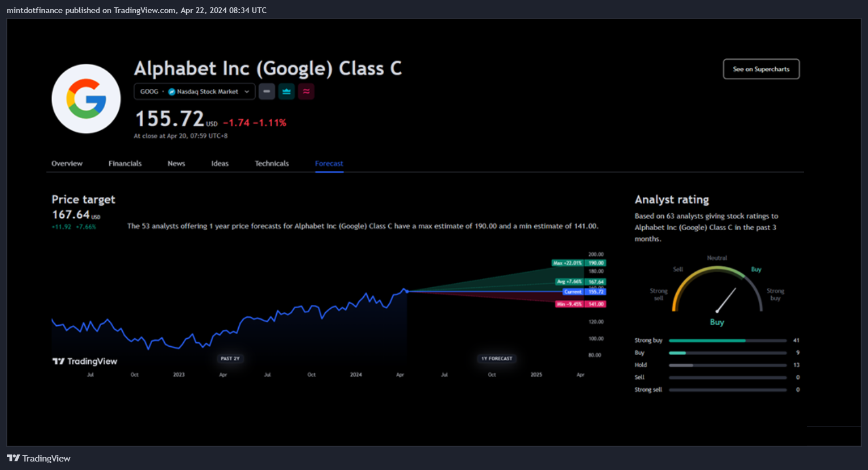Click the gray dash badge icon
The height and width of the screenshot is (470, 868).
tap(267, 92)
